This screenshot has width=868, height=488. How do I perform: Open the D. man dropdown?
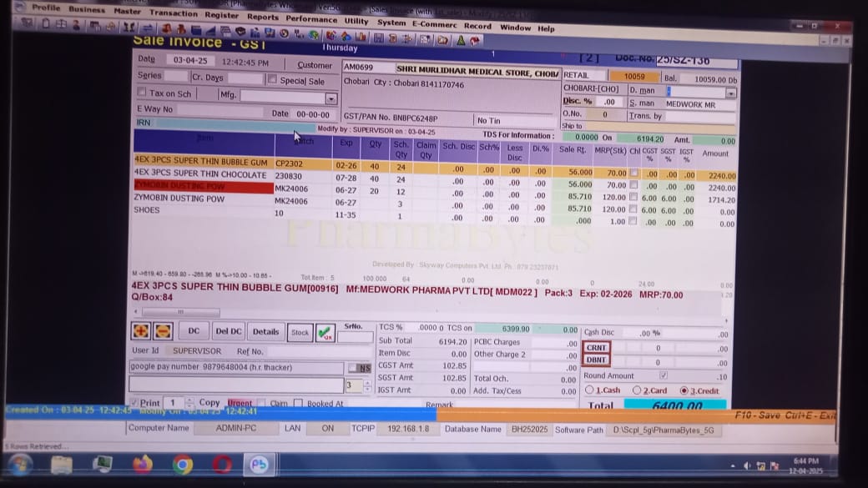click(731, 93)
